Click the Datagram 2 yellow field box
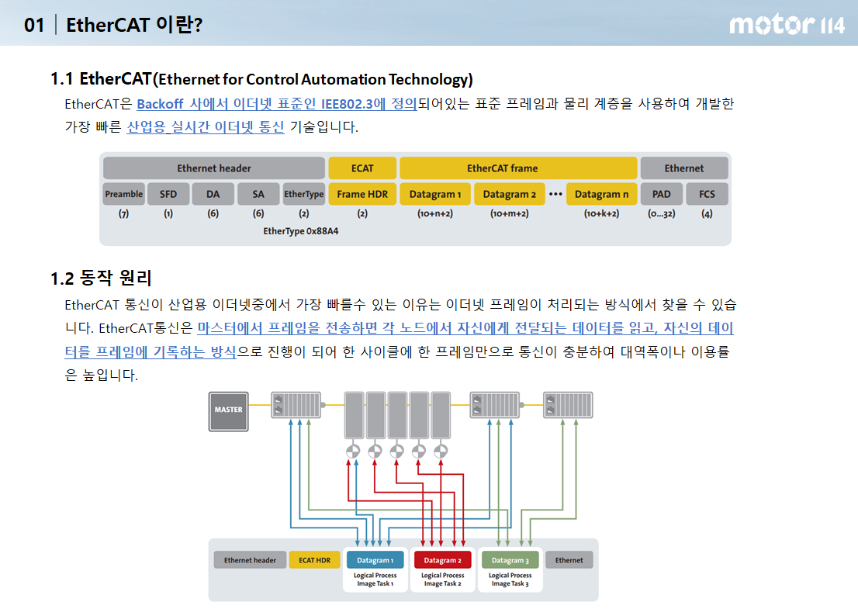This screenshot has width=858, height=616. click(x=510, y=194)
